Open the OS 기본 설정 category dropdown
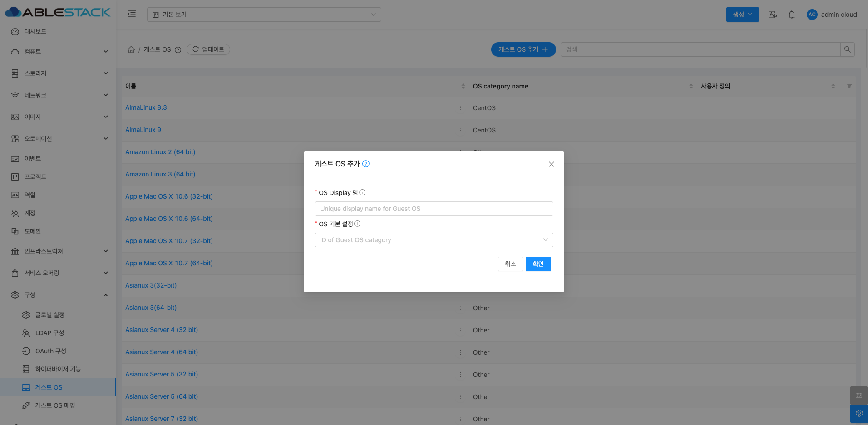This screenshot has height=425, width=868. (x=434, y=240)
